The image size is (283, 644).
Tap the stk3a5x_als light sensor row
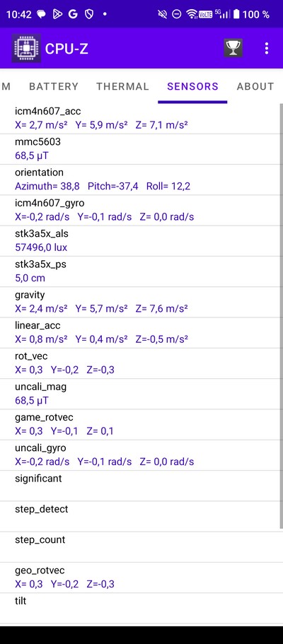pos(140,240)
